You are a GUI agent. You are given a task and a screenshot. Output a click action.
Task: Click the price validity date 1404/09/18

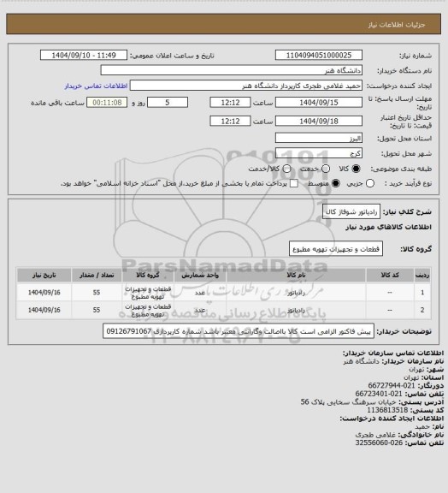tap(319, 121)
